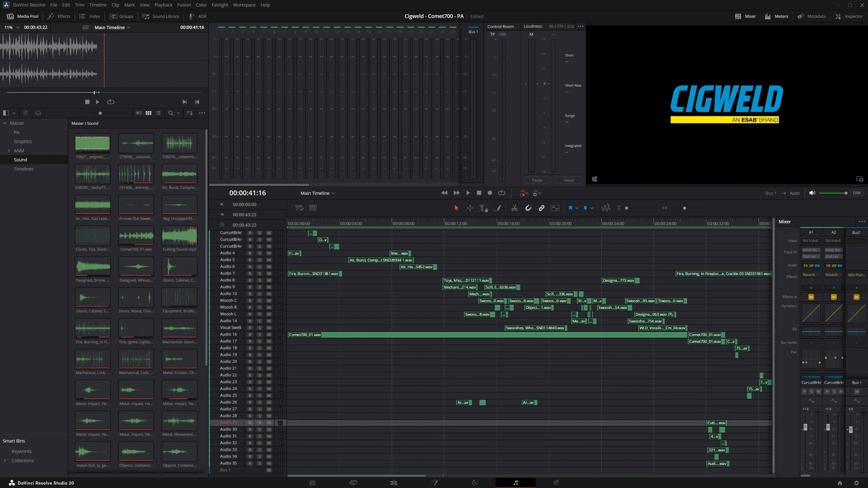Open the 11% zoom dropdown
This screenshot has height=488, width=868.
click(11, 27)
